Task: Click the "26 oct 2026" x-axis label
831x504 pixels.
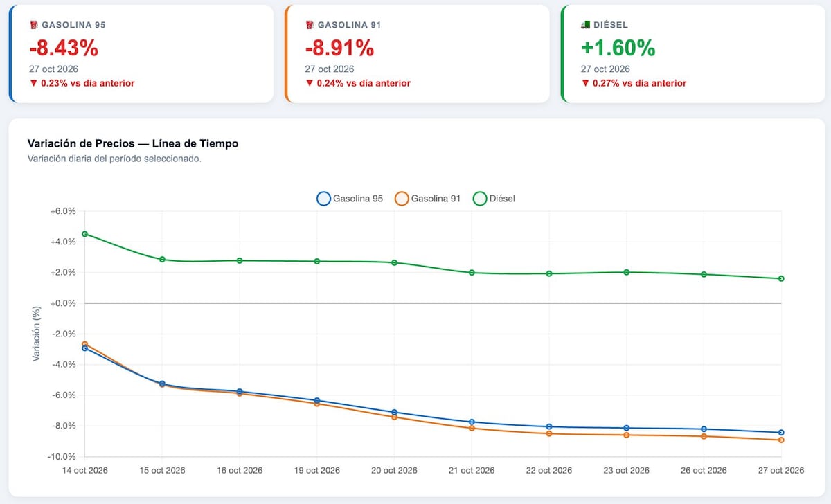Action: pos(704,470)
